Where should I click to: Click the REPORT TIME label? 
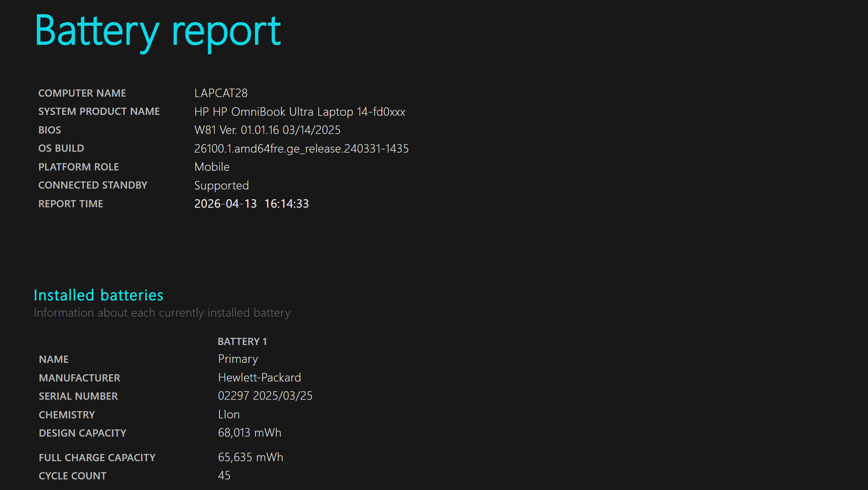pyautogui.click(x=71, y=204)
